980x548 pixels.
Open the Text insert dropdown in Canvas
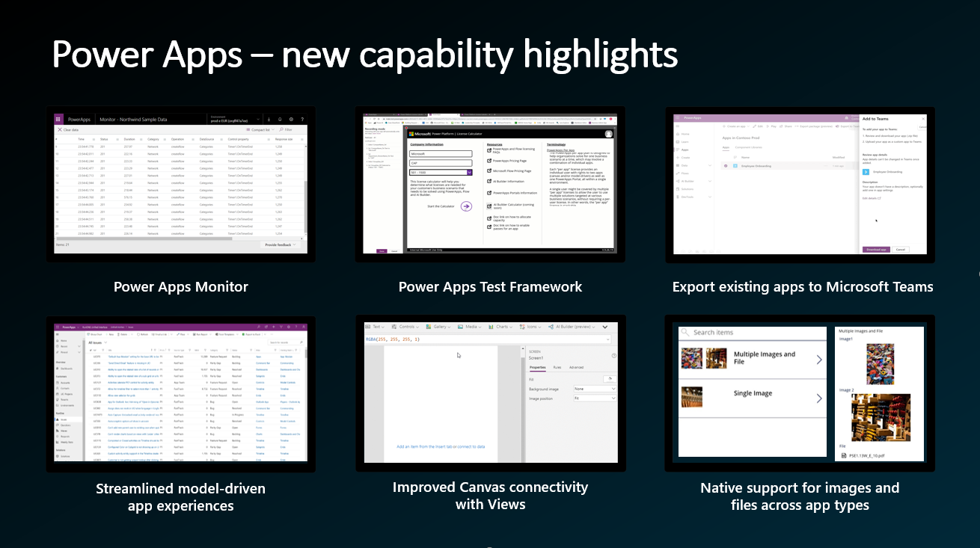pyautogui.click(x=376, y=327)
